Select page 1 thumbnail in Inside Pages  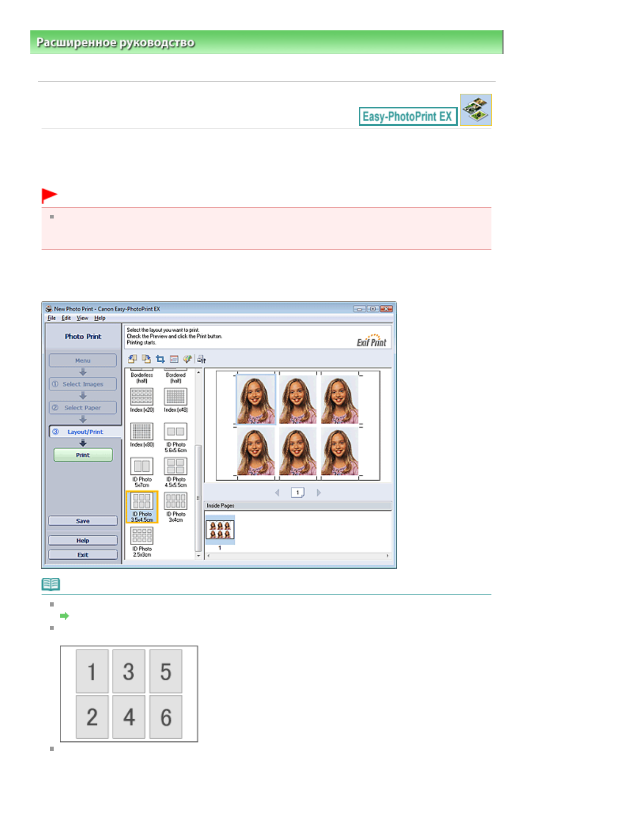pos(220,530)
